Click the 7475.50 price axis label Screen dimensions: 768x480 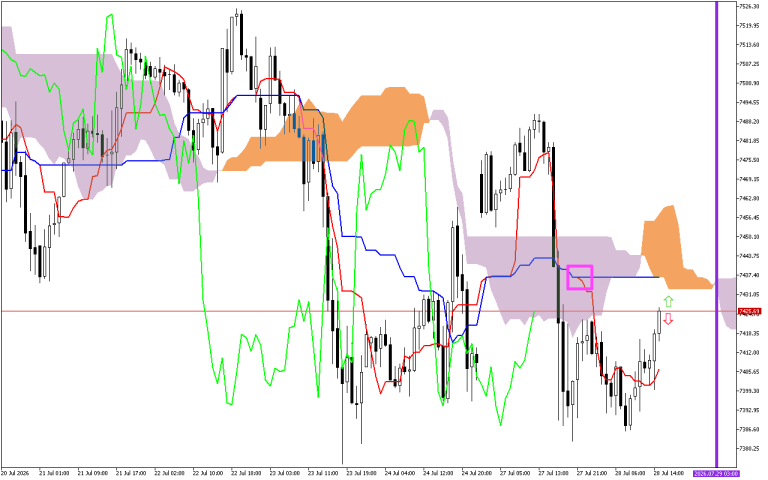click(x=749, y=160)
